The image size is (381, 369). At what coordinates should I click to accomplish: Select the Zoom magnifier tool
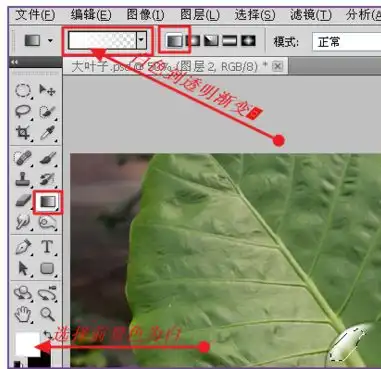pos(47,314)
